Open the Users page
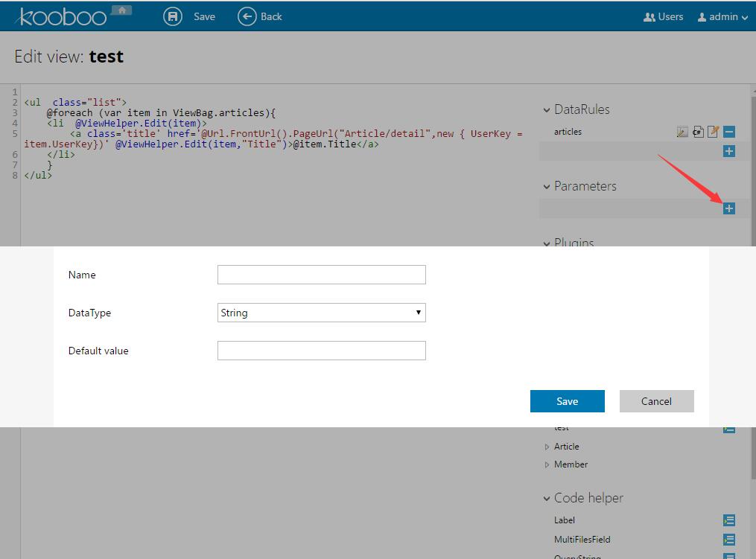Image resolution: width=756 pixels, height=559 pixels. pos(664,16)
